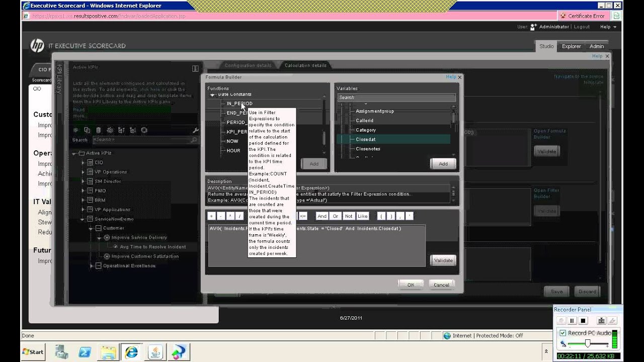Open the Help menu at top right

point(608,27)
